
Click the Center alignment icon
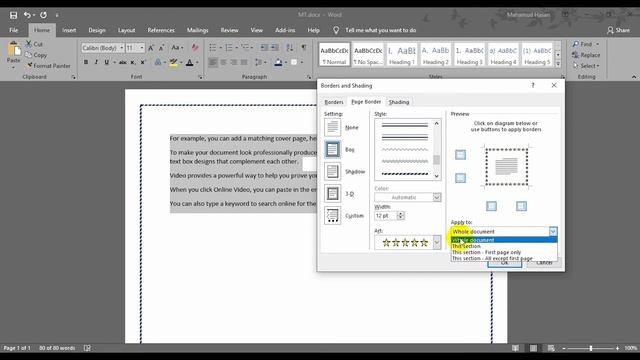[x=224, y=62]
